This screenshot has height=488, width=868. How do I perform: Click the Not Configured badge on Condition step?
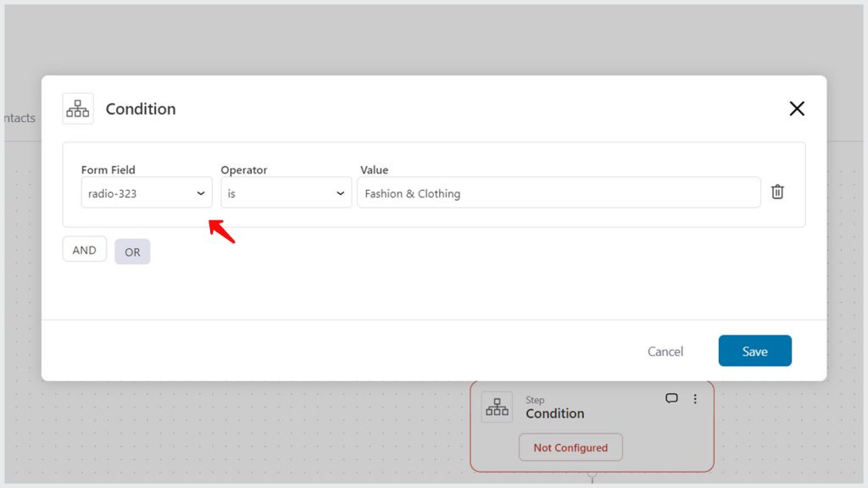pos(570,447)
